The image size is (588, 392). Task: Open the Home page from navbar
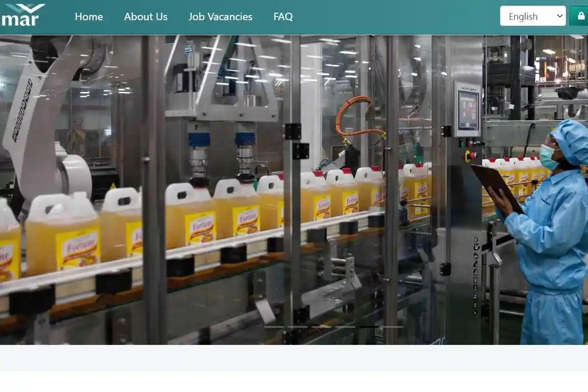click(89, 17)
